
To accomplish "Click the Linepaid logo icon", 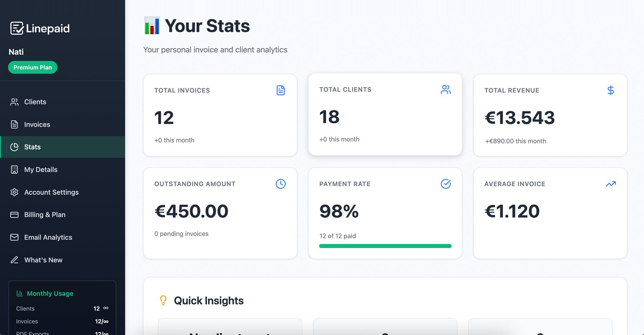I will coord(17,28).
